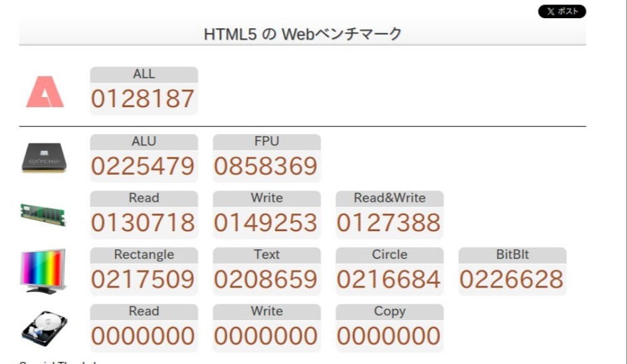This screenshot has width=627, height=364.
Task: Click the Read&Write label
Action: [x=389, y=199]
